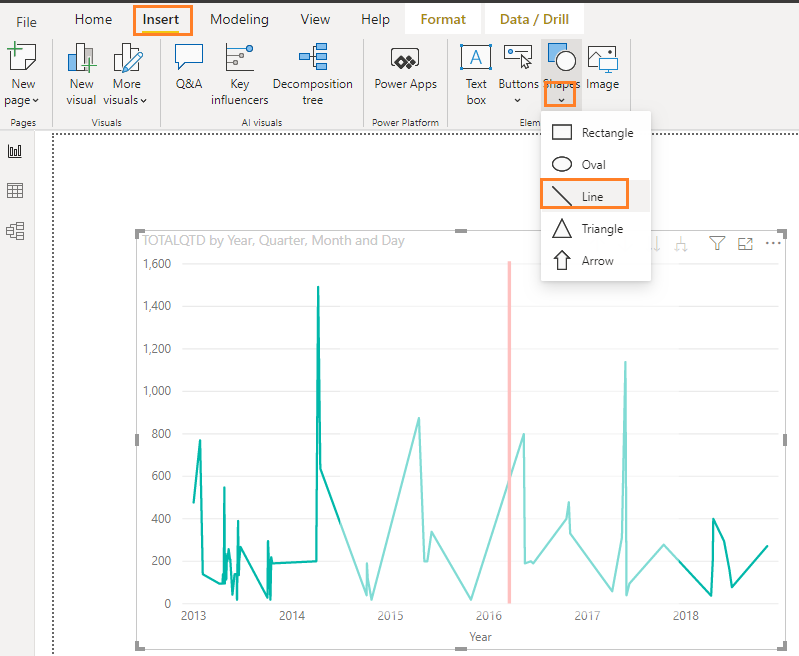Click the Buttons icon
This screenshot has height=656, width=799.
tap(518, 57)
